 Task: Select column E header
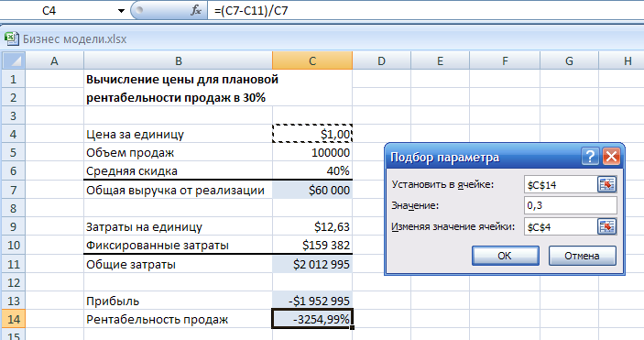pos(440,60)
